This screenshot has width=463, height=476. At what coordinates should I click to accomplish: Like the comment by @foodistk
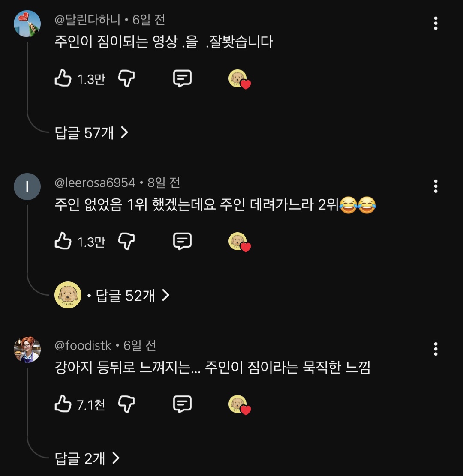point(63,404)
